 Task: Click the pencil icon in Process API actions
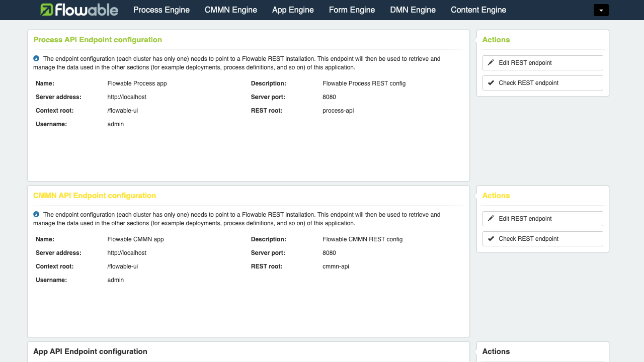[491, 62]
